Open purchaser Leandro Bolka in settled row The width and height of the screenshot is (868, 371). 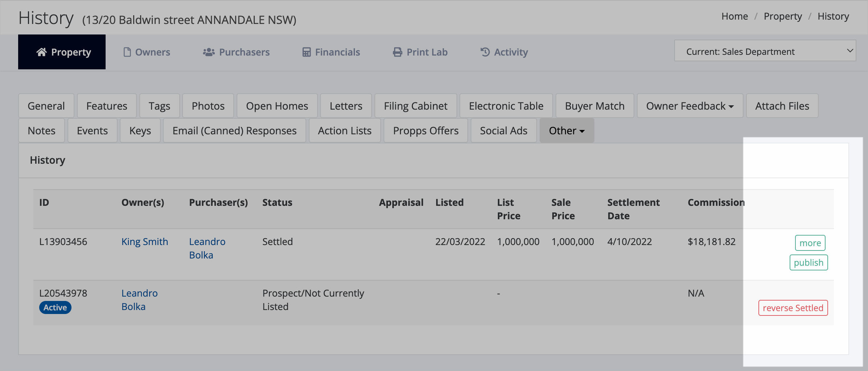point(207,248)
